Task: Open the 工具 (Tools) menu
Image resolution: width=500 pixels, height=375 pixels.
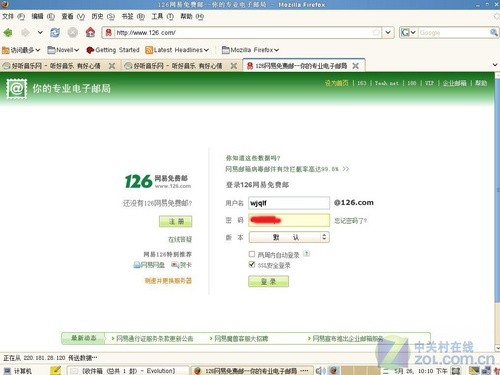Action: click(163, 16)
